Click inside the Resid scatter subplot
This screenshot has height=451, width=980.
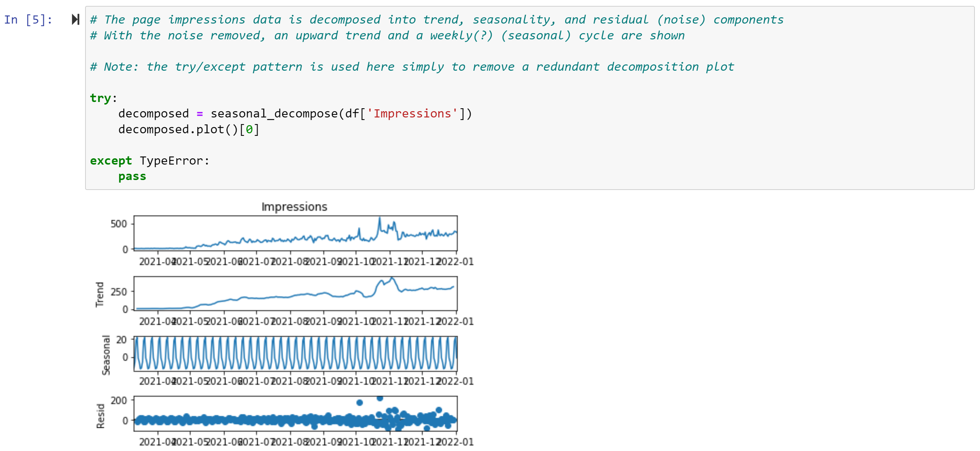295,414
